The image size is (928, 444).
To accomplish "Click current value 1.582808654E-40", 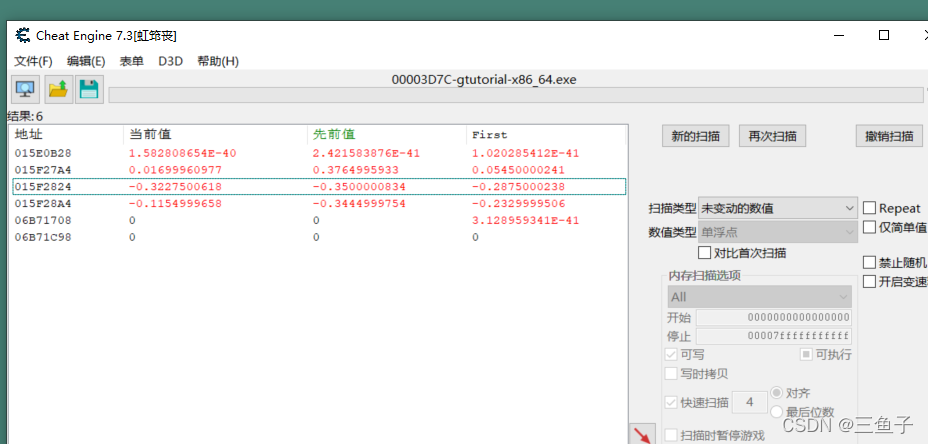I will click(182, 153).
